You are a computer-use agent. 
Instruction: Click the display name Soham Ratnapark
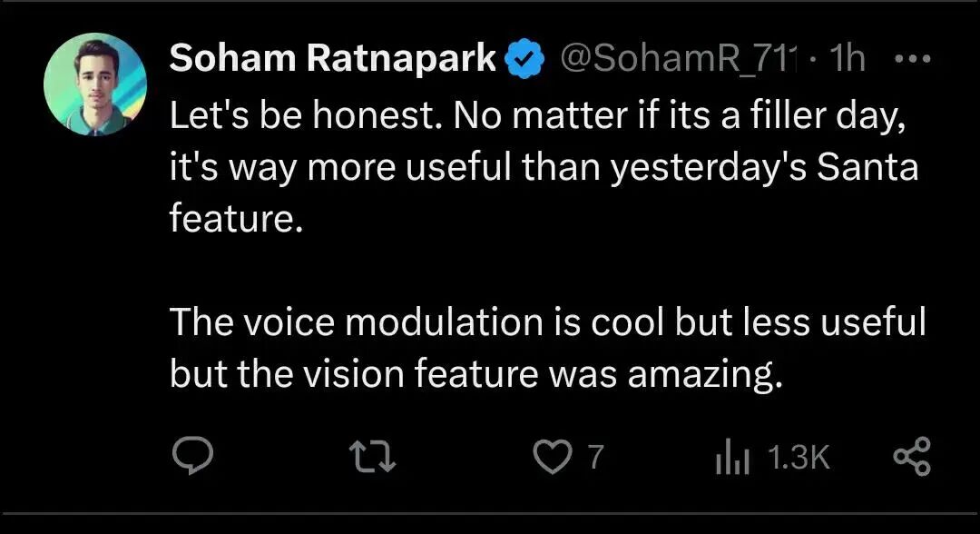tap(333, 60)
